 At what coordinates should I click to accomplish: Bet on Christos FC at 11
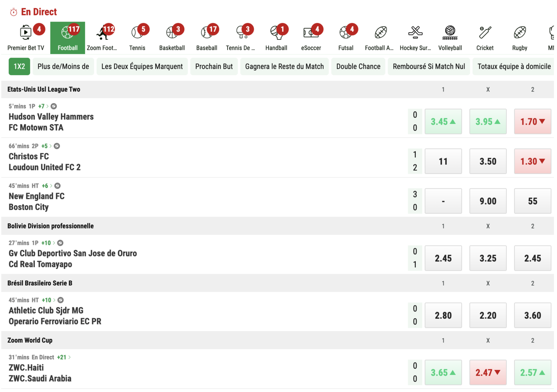point(443,161)
